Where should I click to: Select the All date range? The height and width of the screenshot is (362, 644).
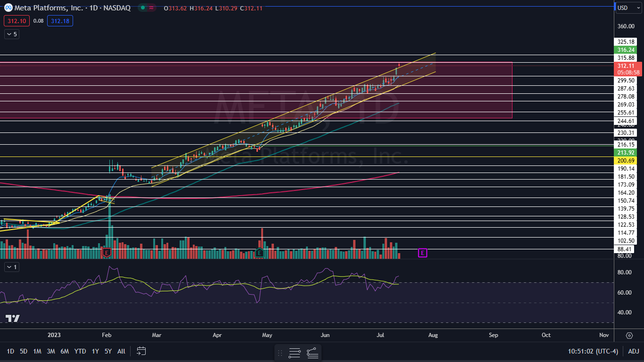(x=121, y=351)
